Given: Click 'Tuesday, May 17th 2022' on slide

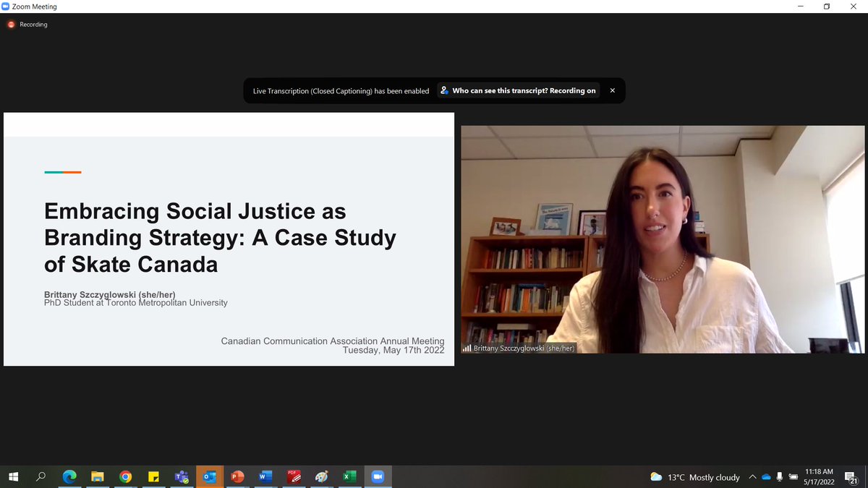Looking at the screenshot, I should tap(393, 350).
